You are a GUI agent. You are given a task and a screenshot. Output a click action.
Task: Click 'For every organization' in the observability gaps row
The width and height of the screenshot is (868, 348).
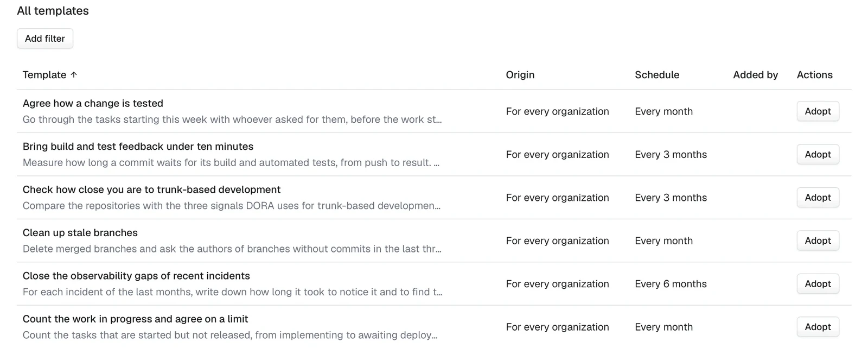click(557, 284)
